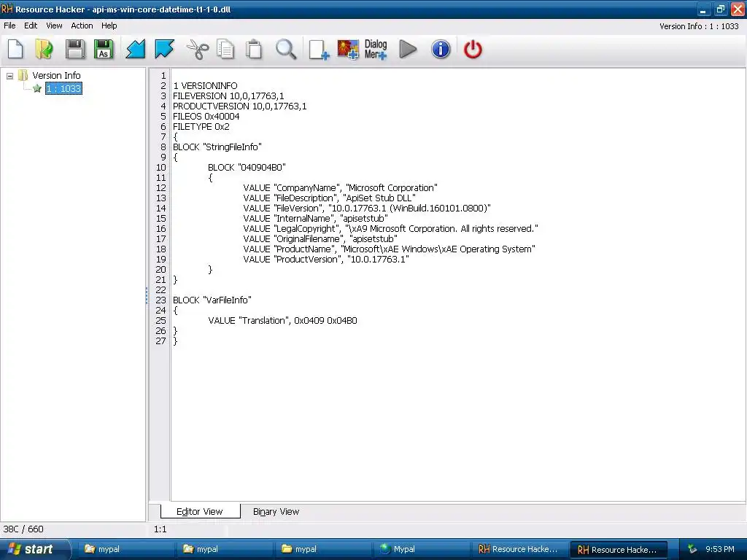Click the Translation 0x0409 0x04B0 line
This screenshot has width=747, height=560.
click(x=282, y=321)
